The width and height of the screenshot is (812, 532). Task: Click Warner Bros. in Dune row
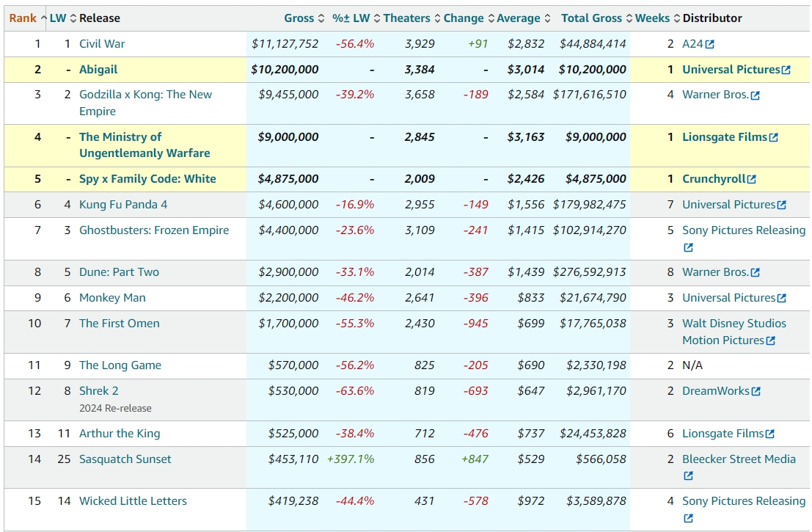click(x=715, y=272)
